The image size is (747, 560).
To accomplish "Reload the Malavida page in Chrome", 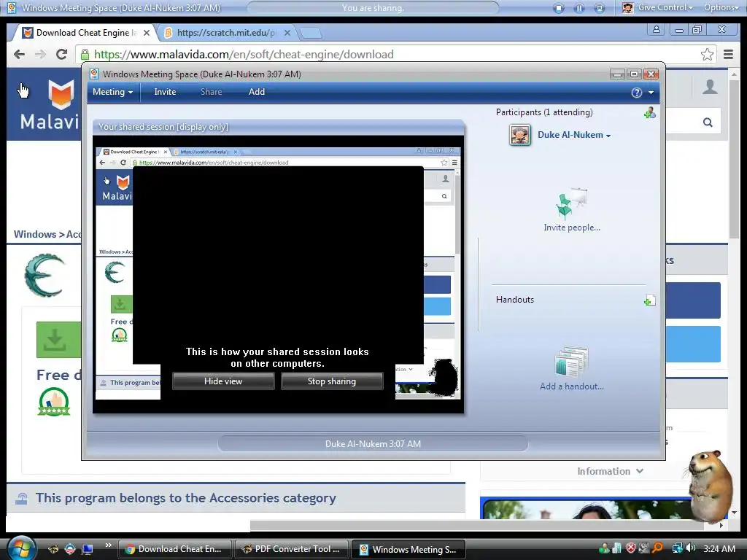I will [61, 54].
